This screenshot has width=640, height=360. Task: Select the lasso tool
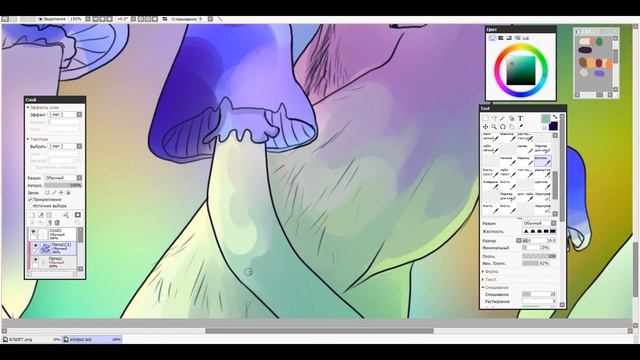coord(494,118)
